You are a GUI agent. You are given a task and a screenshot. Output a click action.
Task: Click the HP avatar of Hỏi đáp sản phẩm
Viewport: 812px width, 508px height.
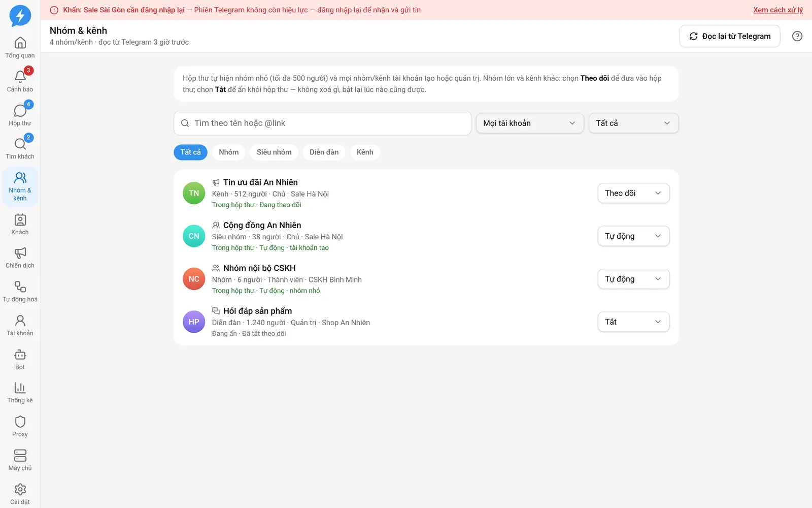(x=194, y=322)
